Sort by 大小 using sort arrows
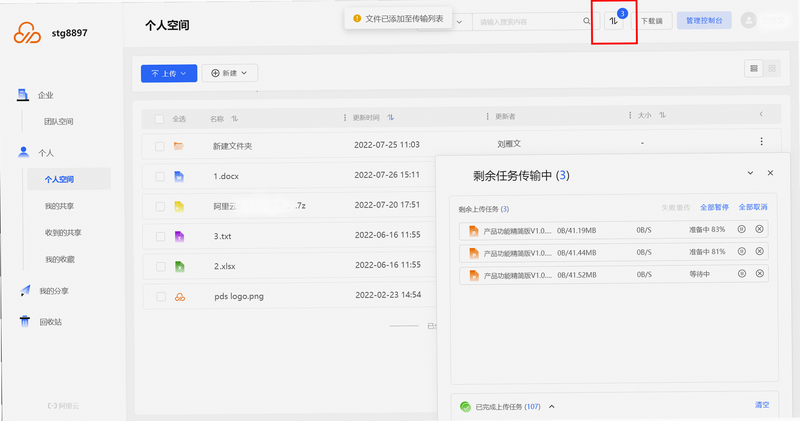This screenshot has width=800, height=421. (x=662, y=115)
